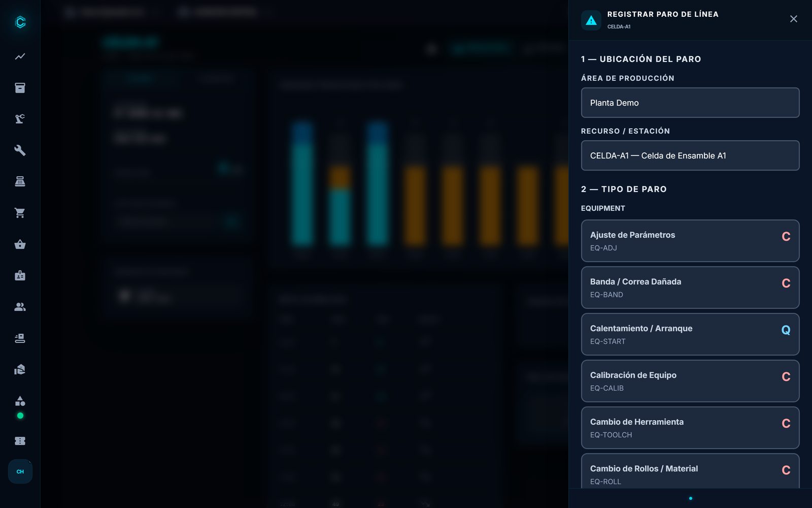The image size is (812, 508).
Task: Open the Área de Producción field (Planta Demo)
Action: point(690,103)
